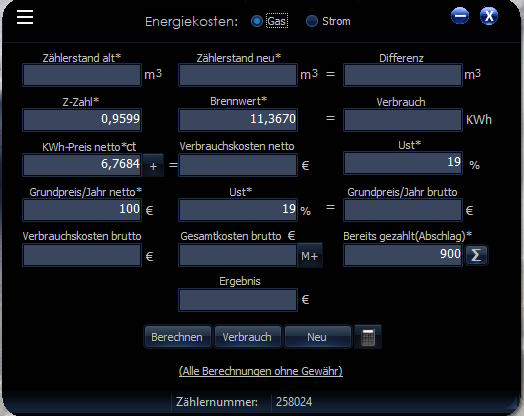
Task: Click the Grundpreis/Jahr netto field
Action: (82, 210)
